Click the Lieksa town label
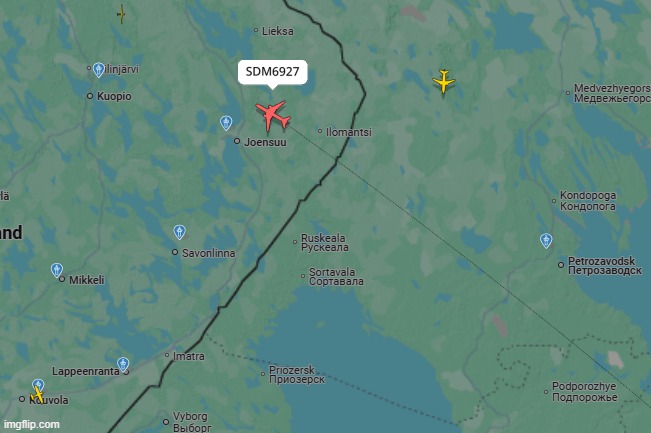The width and height of the screenshot is (651, 433). [x=278, y=31]
